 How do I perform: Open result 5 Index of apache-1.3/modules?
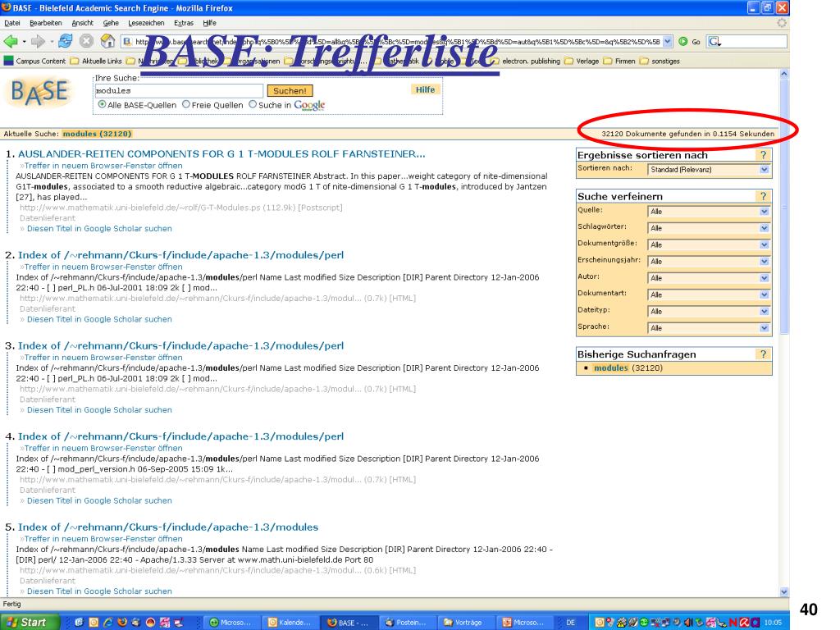tap(168, 527)
